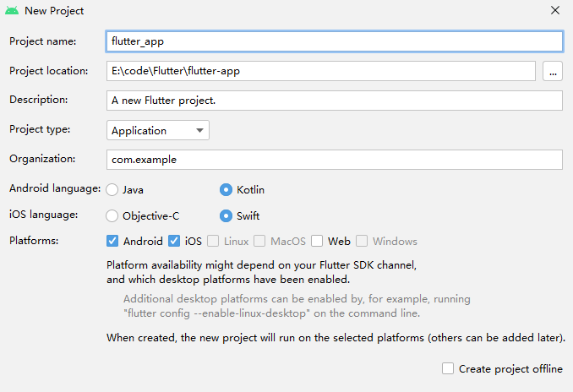Click the 'Project type:' label
The image size is (573, 392).
(40, 129)
